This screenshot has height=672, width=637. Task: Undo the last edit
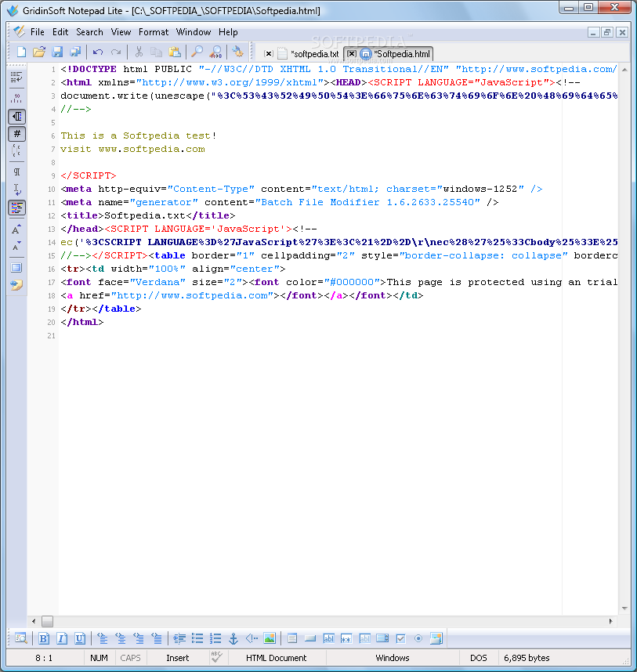[98, 52]
